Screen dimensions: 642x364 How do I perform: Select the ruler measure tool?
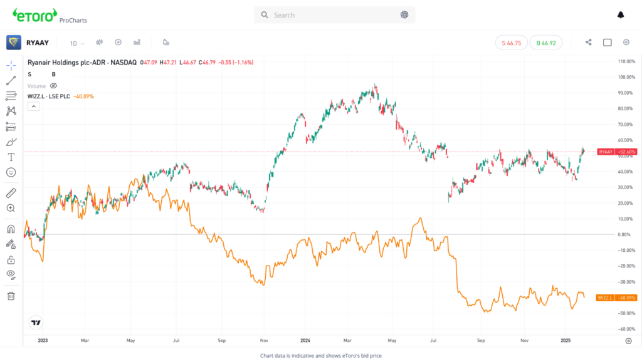[11, 192]
